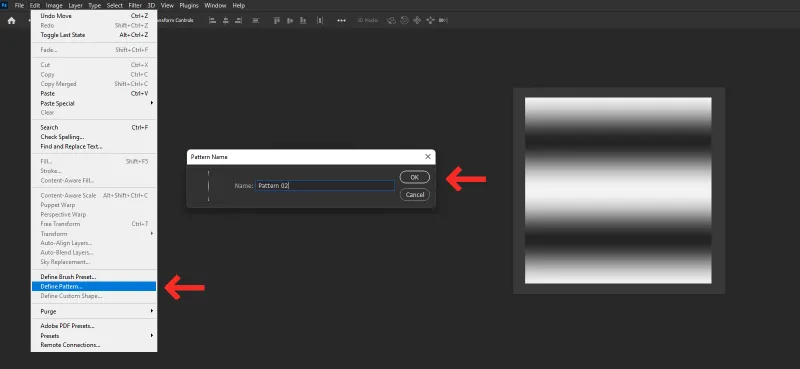Viewport: 800px width, 369px height.
Task: Close the Pattern Name dialog
Action: click(428, 157)
